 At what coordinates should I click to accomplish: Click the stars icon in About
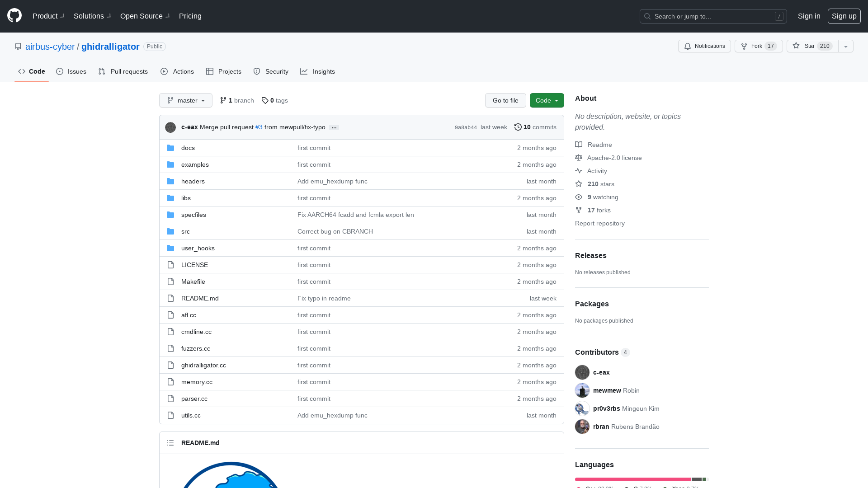click(579, 184)
